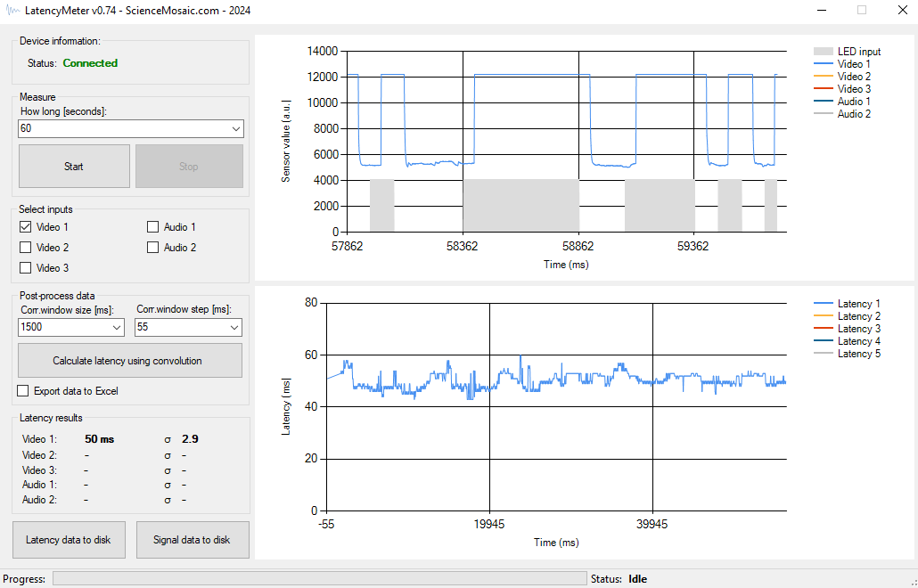Toggle the Video 2 input checkbox
918x588 pixels.
[25, 248]
